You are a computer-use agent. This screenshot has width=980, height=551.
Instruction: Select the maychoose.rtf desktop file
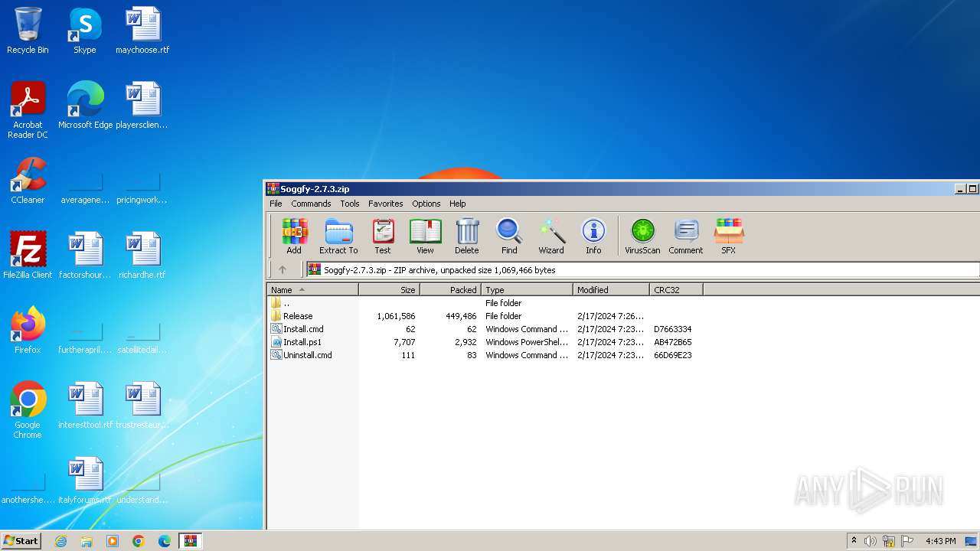pyautogui.click(x=142, y=31)
